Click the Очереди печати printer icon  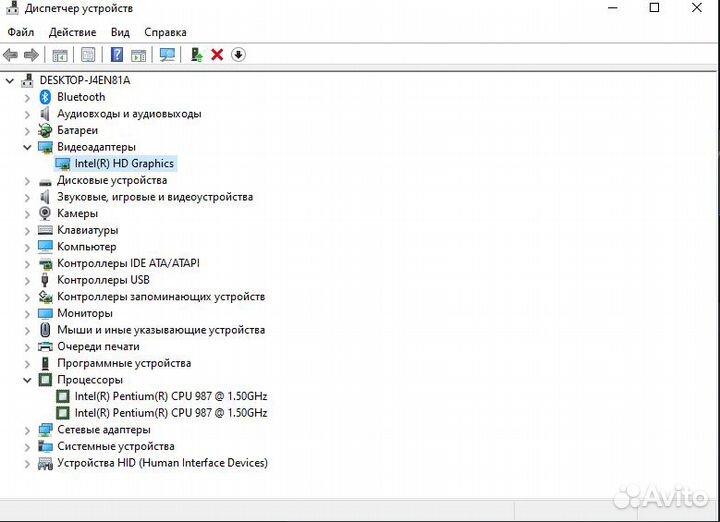click(x=45, y=347)
